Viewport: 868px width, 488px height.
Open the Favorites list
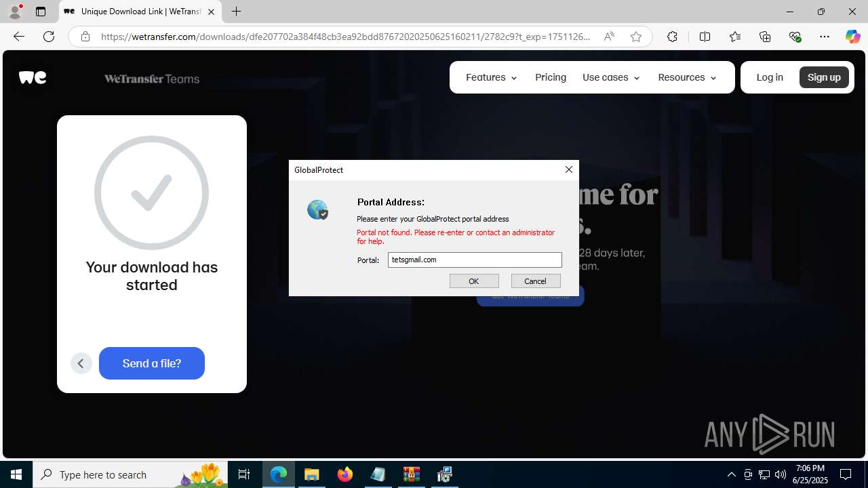pyautogui.click(x=735, y=37)
